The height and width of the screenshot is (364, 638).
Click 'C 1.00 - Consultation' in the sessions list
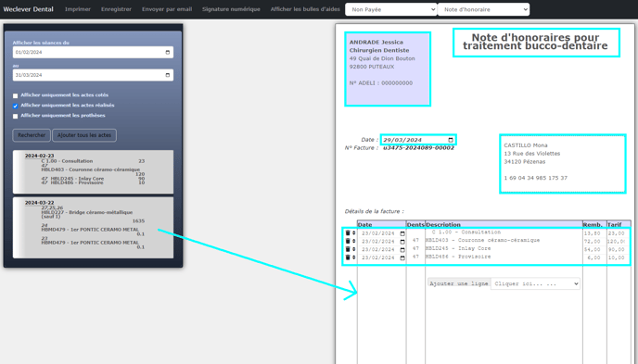click(x=67, y=161)
